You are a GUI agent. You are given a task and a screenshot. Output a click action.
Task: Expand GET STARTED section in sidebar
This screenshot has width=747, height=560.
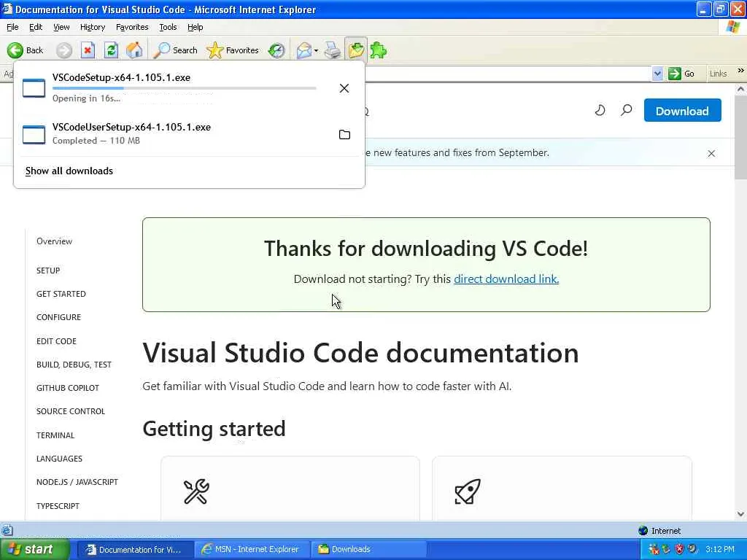(61, 294)
